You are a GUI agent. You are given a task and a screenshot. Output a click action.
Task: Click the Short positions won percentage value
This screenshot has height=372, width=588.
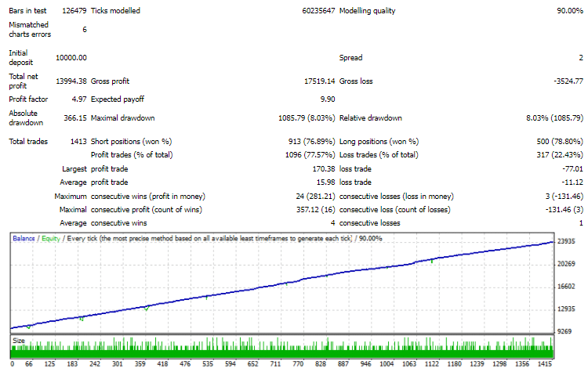click(x=308, y=142)
